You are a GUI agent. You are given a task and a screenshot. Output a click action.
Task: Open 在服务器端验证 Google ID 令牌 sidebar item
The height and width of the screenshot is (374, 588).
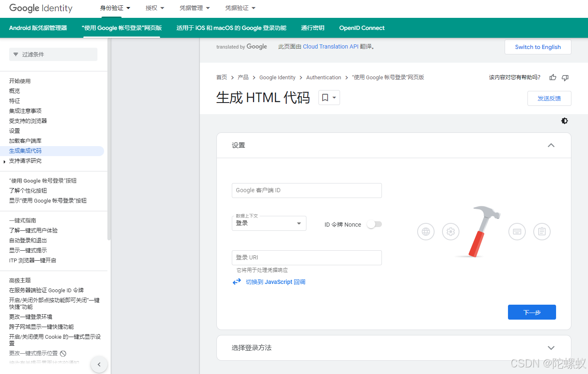[x=46, y=290]
